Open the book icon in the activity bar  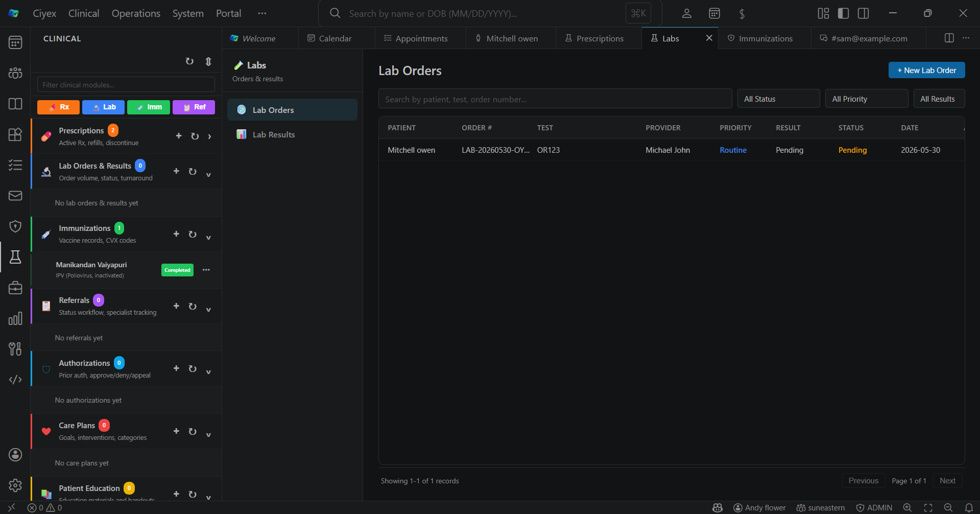pyautogui.click(x=15, y=104)
